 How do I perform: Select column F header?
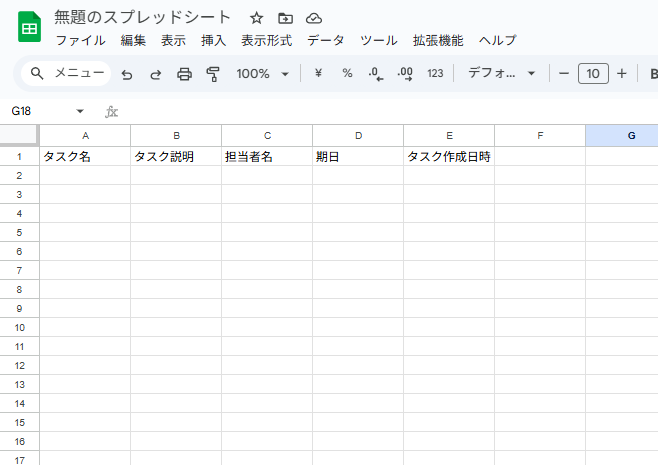[540, 136]
